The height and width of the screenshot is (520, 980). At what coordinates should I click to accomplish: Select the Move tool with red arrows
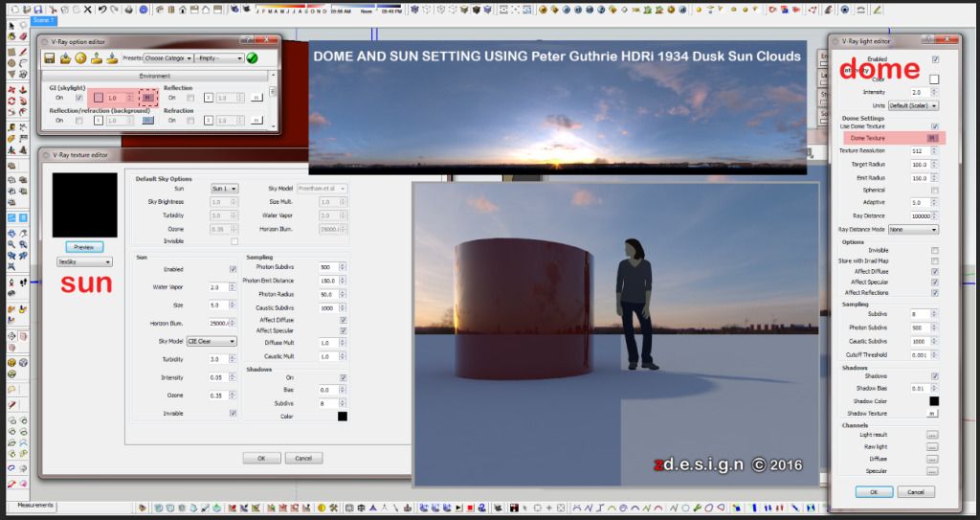coord(11,90)
